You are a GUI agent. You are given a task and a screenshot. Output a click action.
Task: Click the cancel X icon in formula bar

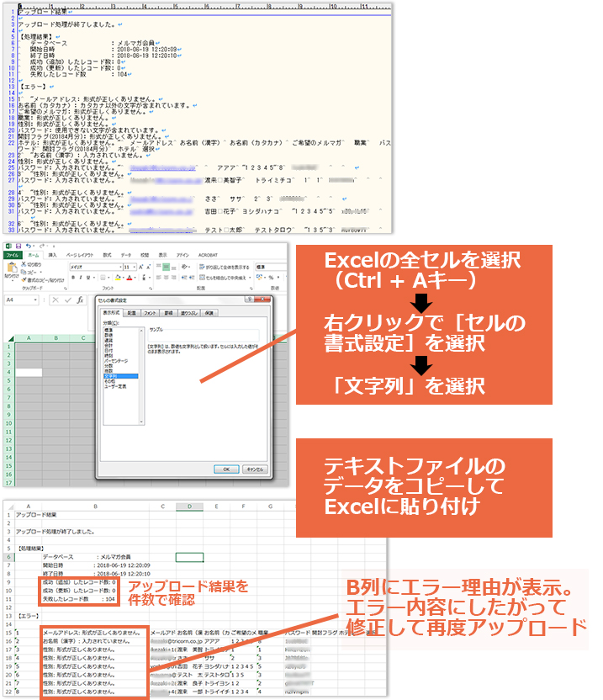pos(56,300)
